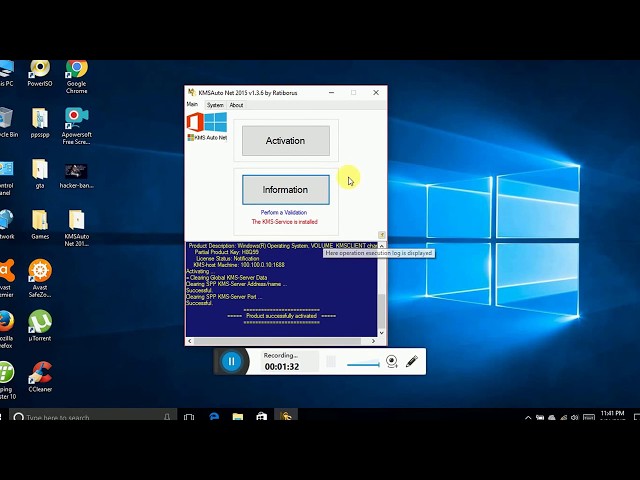The width and height of the screenshot is (640, 480).
Task: Click the Perform a Validation link
Action: coord(284,212)
